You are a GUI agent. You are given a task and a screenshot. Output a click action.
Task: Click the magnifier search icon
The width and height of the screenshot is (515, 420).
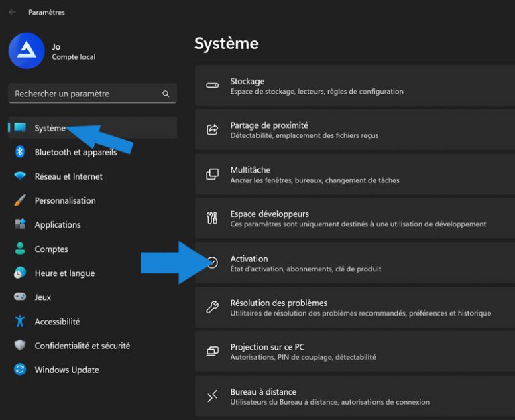point(166,94)
